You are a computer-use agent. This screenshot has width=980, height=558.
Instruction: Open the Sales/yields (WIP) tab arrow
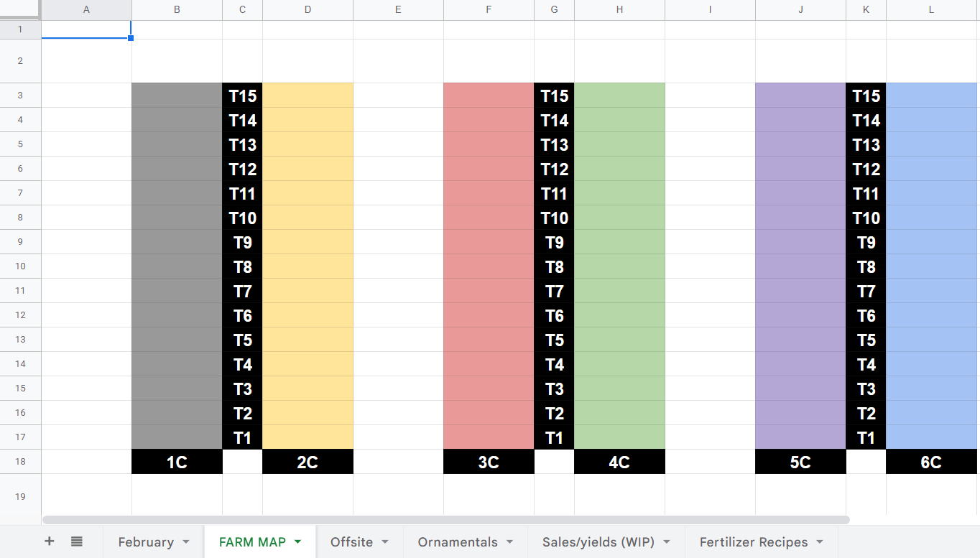tap(667, 542)
